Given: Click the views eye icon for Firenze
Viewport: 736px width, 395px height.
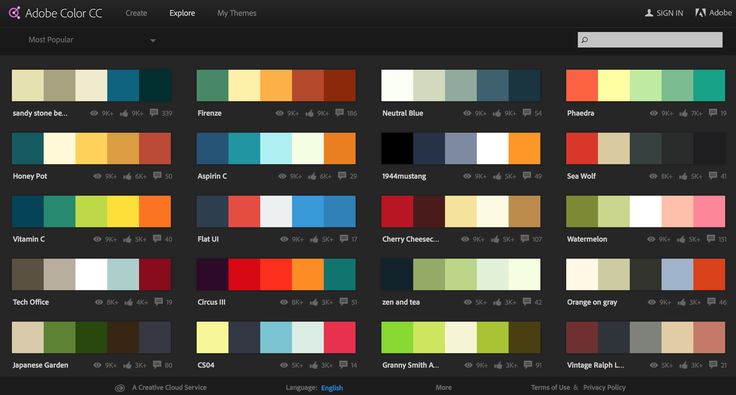Looking at the screenshot, I should (x=280, y=113).
